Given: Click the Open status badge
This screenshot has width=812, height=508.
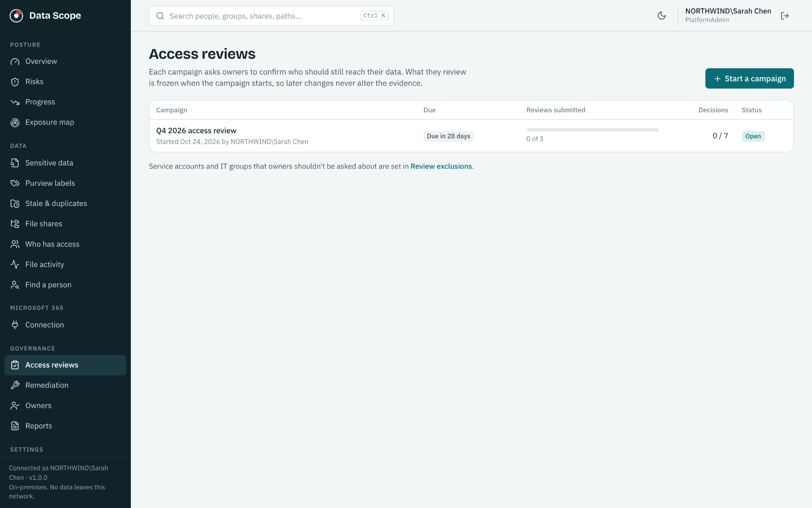Looking at the screenshot, I should (x=753, y=136).
